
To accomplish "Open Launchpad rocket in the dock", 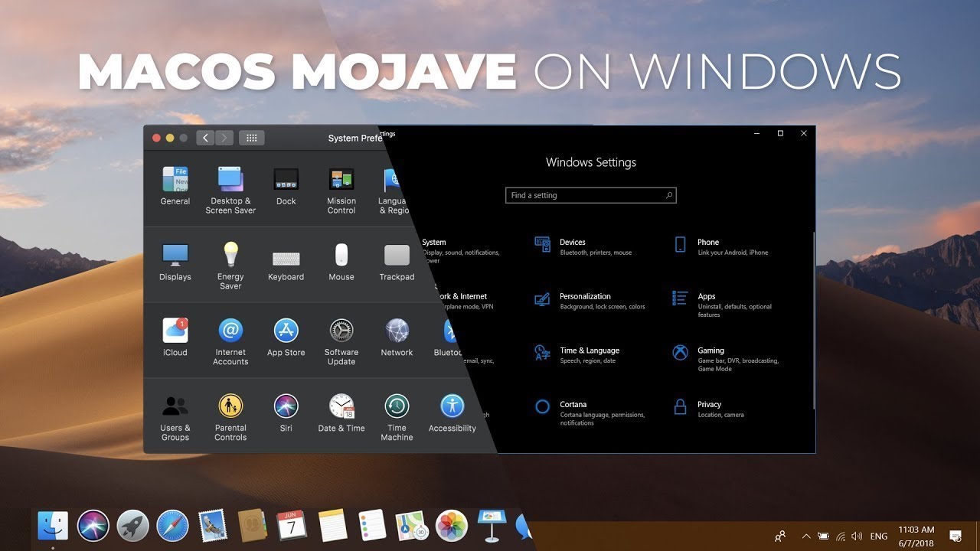I will click(x=133, y=525).
